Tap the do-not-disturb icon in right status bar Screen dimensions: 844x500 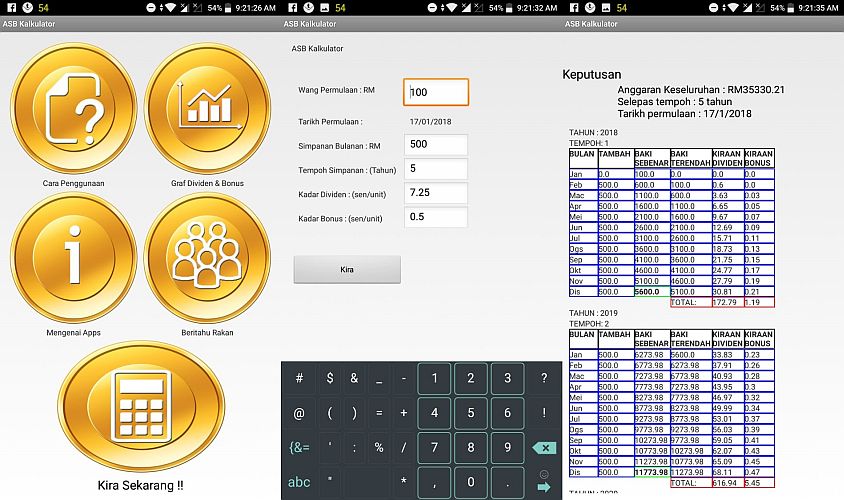pyautogui.click(x=713, y=8)
